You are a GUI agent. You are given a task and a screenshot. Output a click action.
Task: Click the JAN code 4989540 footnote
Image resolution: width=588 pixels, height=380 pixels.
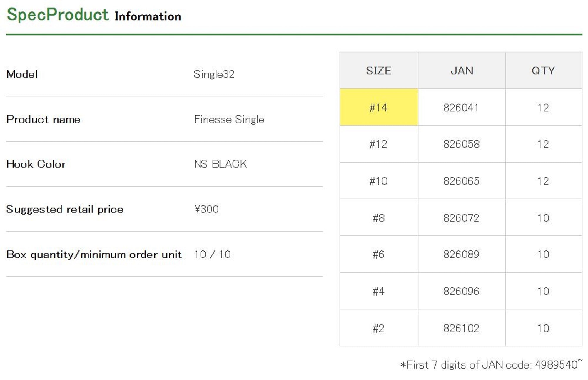point(490,365)
